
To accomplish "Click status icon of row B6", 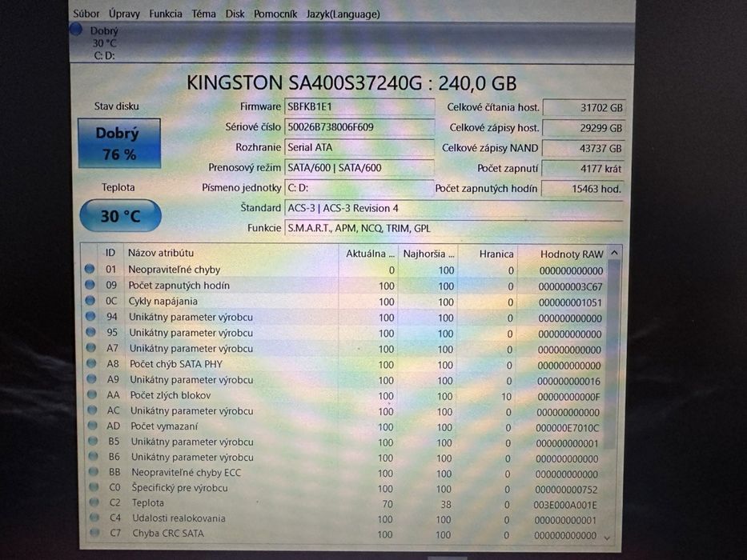I will coord(94,456).
